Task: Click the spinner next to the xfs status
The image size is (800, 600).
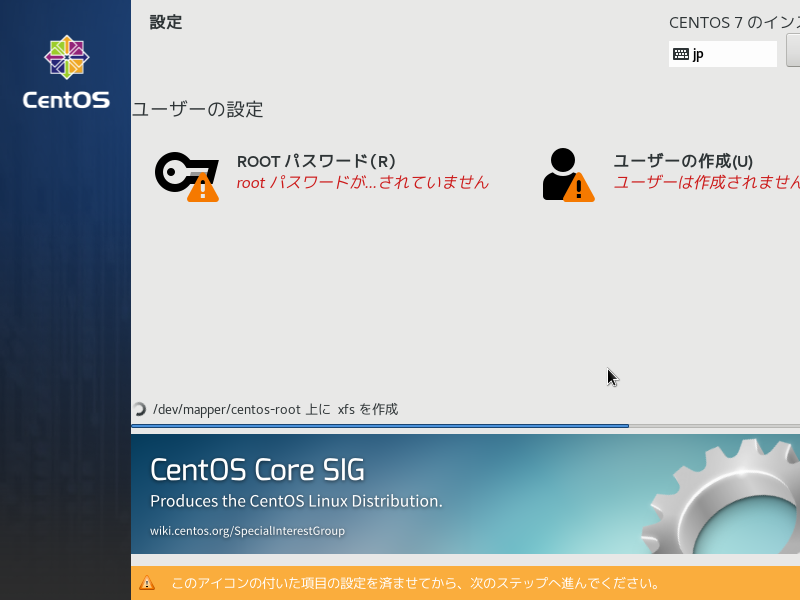Action: tap(140, 409)
